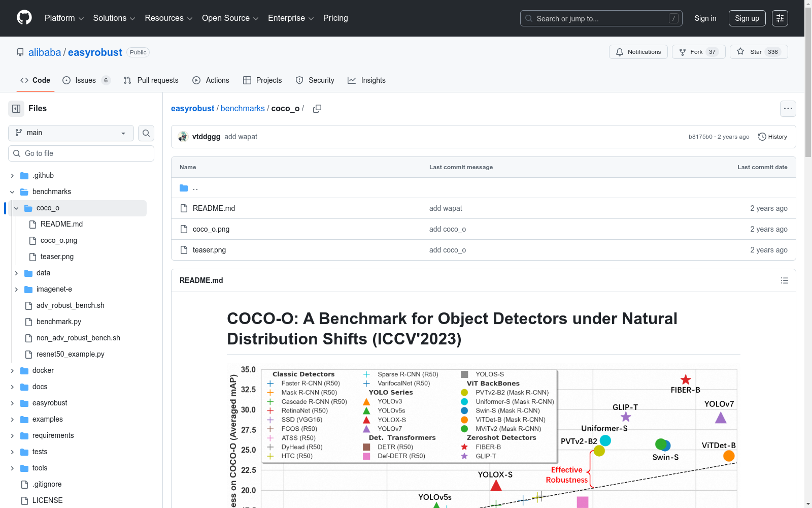Expand the docker folder
Screen dimensions: 812x508
click(x=12, y=371)
